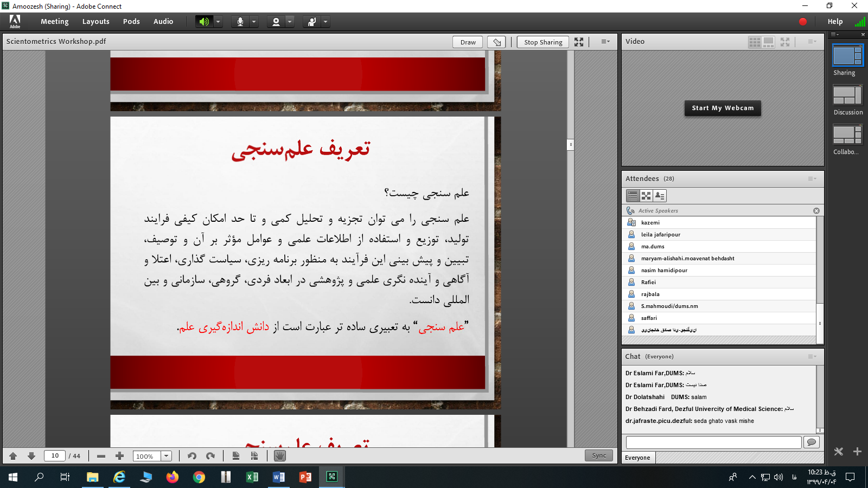Mute the speaker audio icon
The height and width of the screenshot is (488, 868).
coord(204,22)
